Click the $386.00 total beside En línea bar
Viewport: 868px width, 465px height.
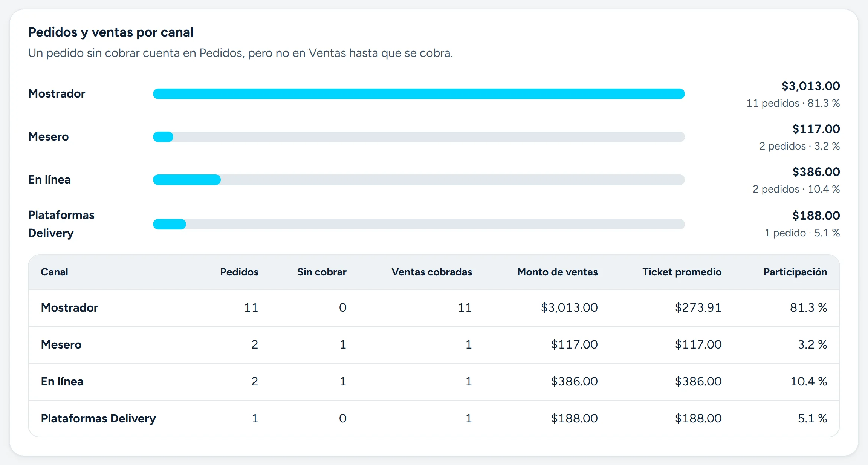[816, 172]
